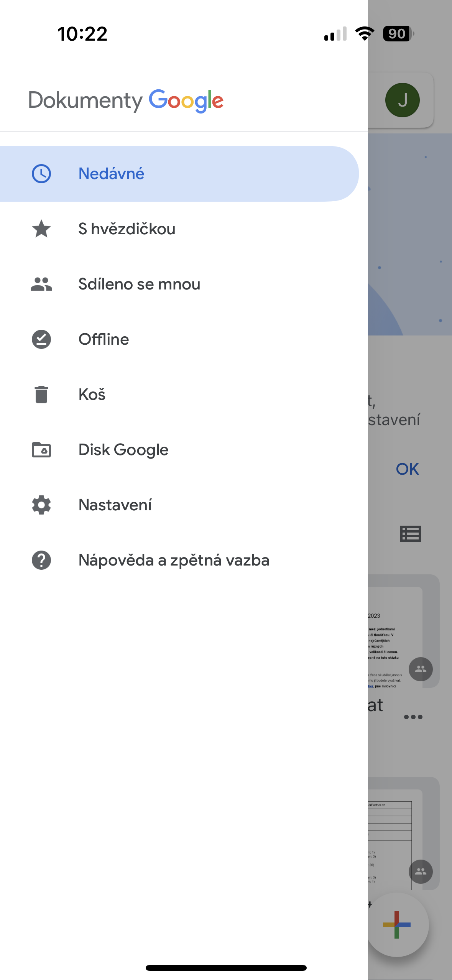Tap the green J account avatar
The width and height of the screenshot is (452, 980).
[402, 100]
